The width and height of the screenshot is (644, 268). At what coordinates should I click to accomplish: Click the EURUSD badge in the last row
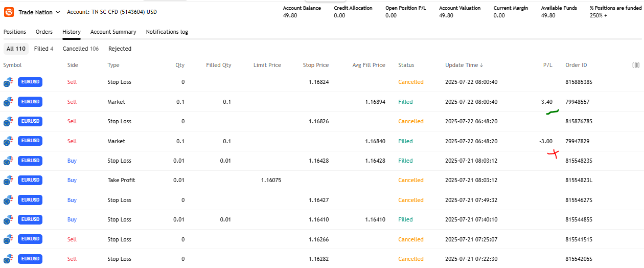click(x=30, y=259)
